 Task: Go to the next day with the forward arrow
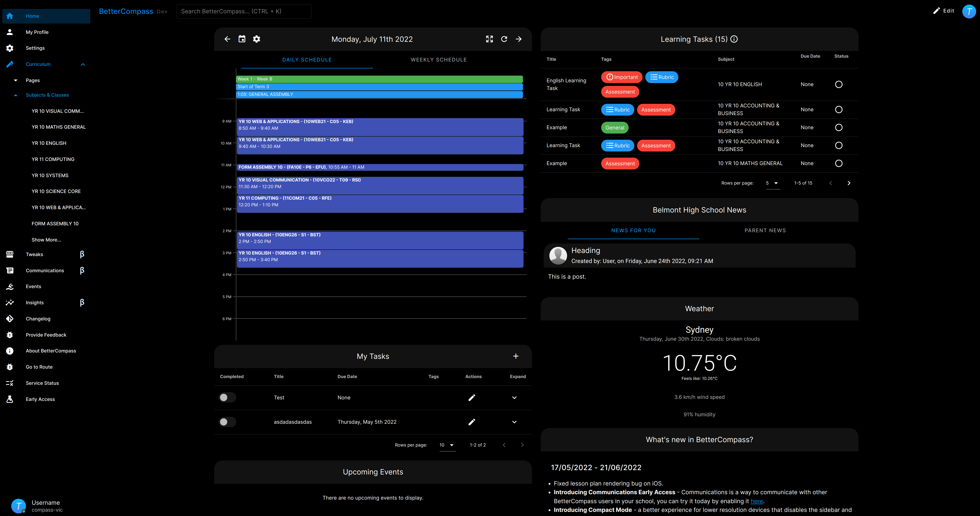519,39
